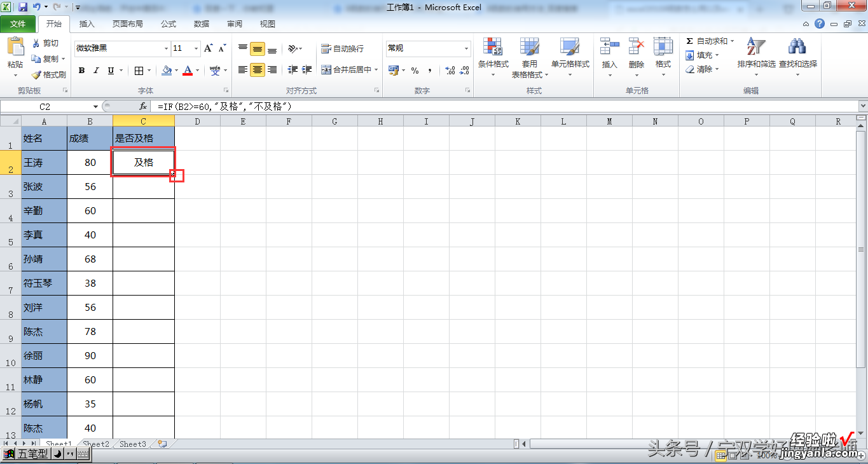Open the font name dropdown (微软雅黑)
Screen dimensions: 868x464
pyautogui.click(x=167, y=48)
